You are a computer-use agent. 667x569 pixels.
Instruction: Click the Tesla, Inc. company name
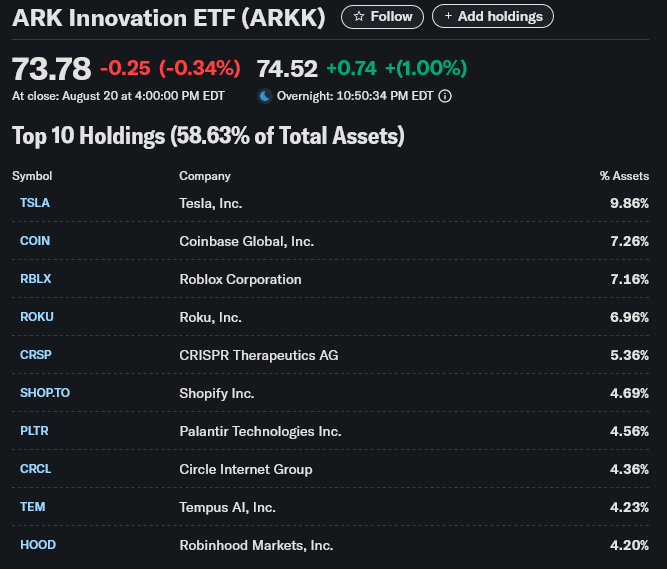(211, 203)
